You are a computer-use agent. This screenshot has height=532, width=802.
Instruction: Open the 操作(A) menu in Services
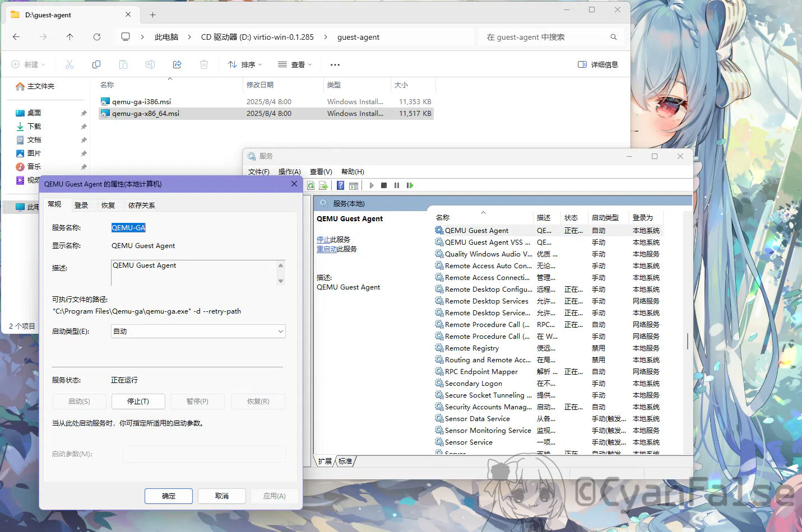[289, 171]
